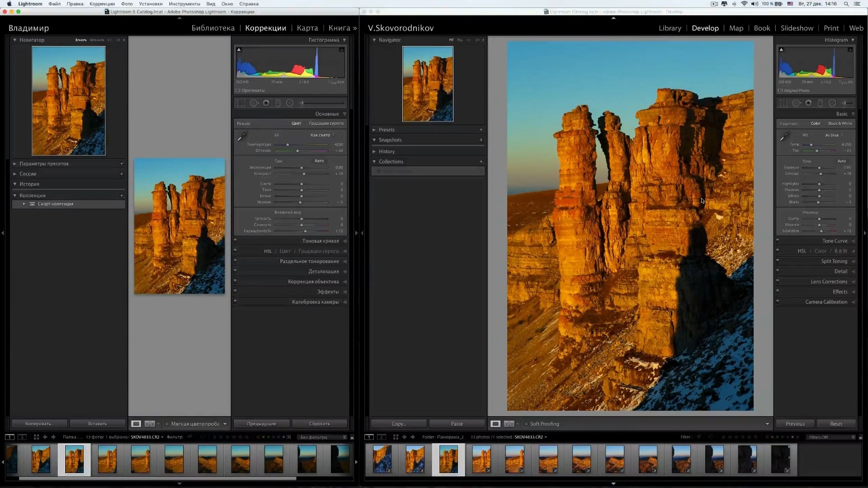Click the Previous button
Image resolution: width=868 pixels, height=488 pixels.
coord(795,424)
